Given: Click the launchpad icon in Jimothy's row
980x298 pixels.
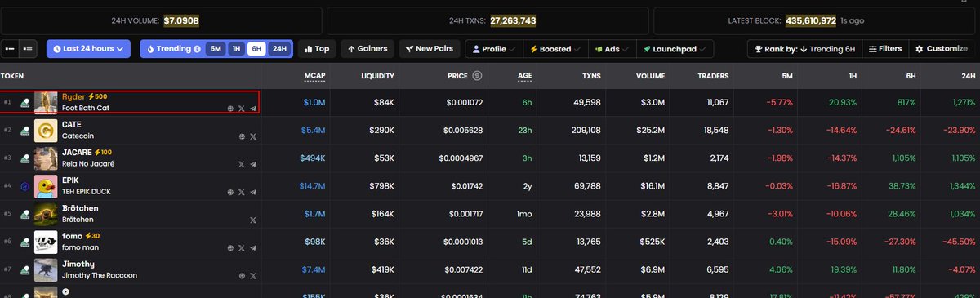Looking at the screenshot, I should point(25,270).
